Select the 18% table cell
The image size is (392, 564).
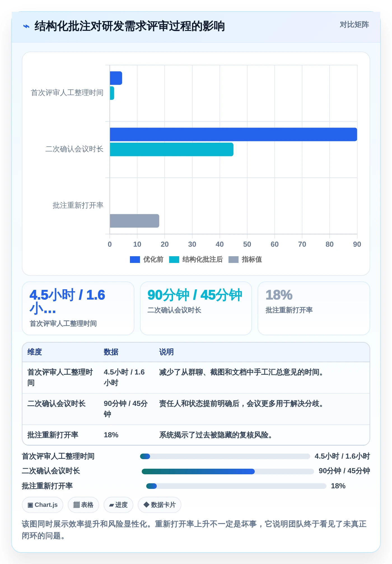(127, 435)
